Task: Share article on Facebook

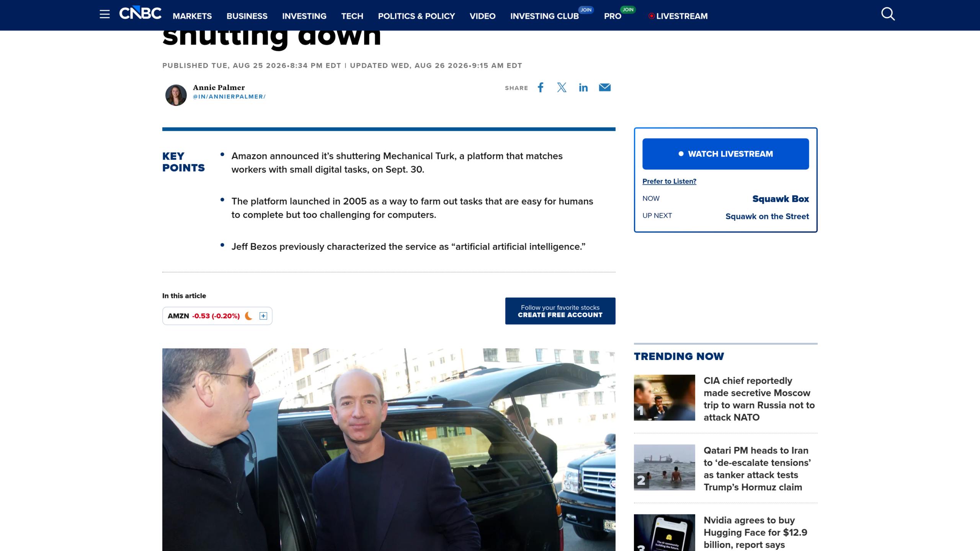Action: [x=541, y=88]
